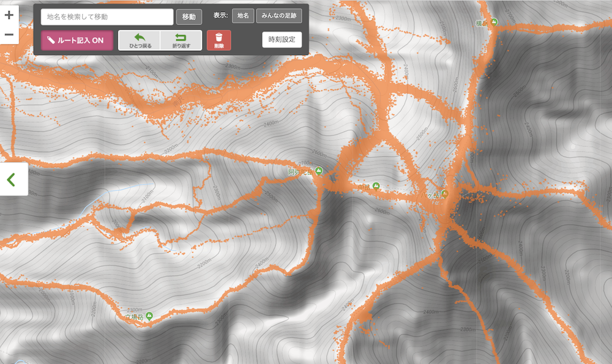This screenshot has width=612, height=364.
Task: Toggle the みんなの足跡 display button
Action: pos(278,16)
